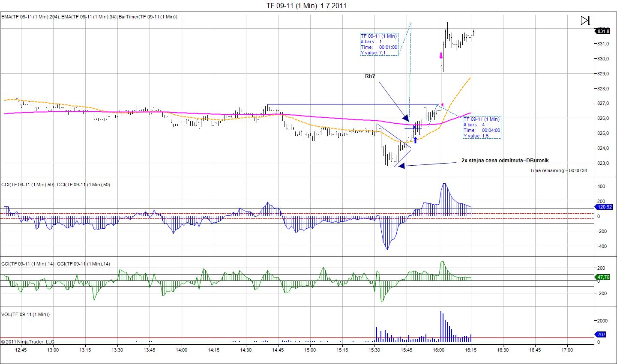The height and width of the screenshot is (364, 617).
Task: Click the 824,0 price axis label
Action: tap(603, 148)
